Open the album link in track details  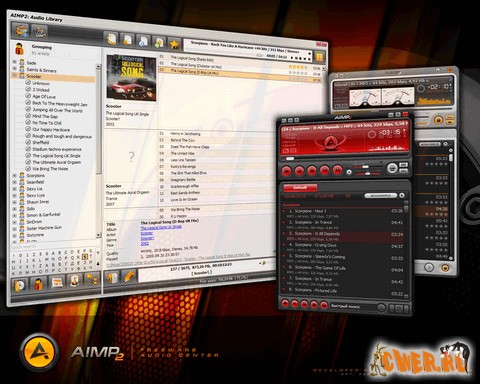click(161, 227)
